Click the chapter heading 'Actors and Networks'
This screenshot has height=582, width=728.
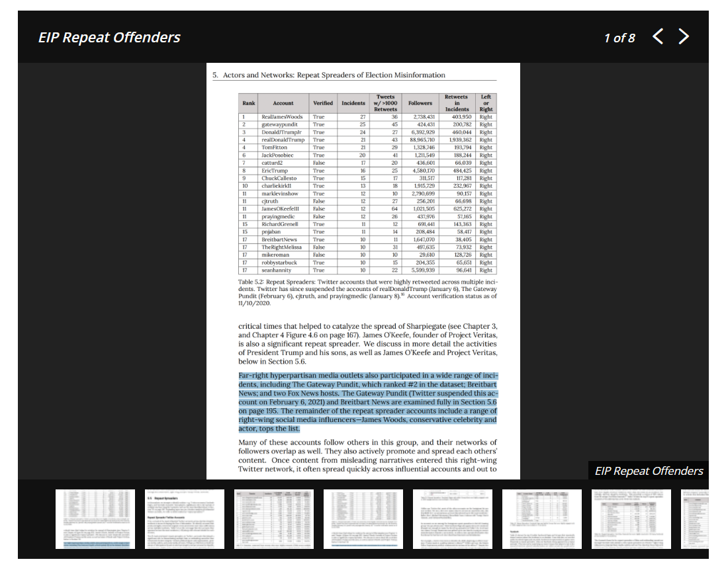tap(329, 75)
